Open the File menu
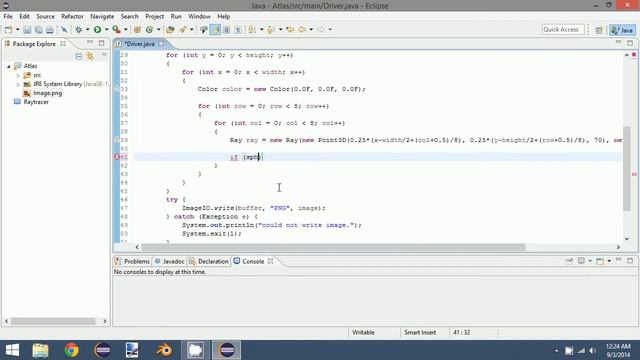This screenshot has width=640, height=360. [8, 16]
